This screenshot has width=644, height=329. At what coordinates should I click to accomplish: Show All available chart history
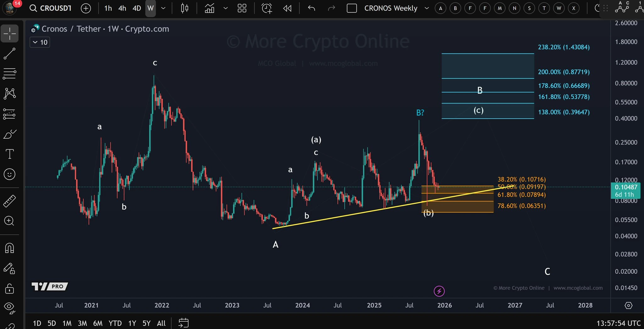[161, 323]
